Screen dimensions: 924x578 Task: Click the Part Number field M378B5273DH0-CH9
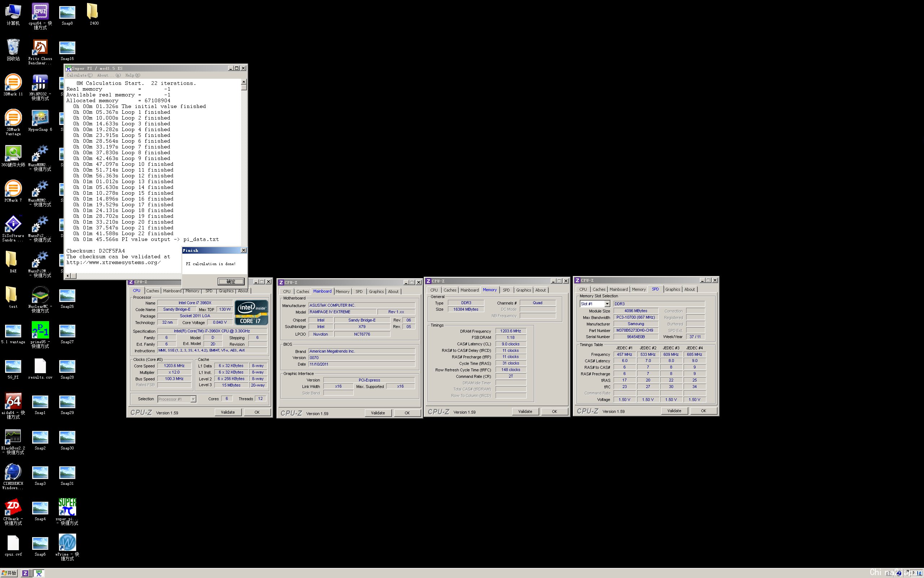click(x=635, y=330)
